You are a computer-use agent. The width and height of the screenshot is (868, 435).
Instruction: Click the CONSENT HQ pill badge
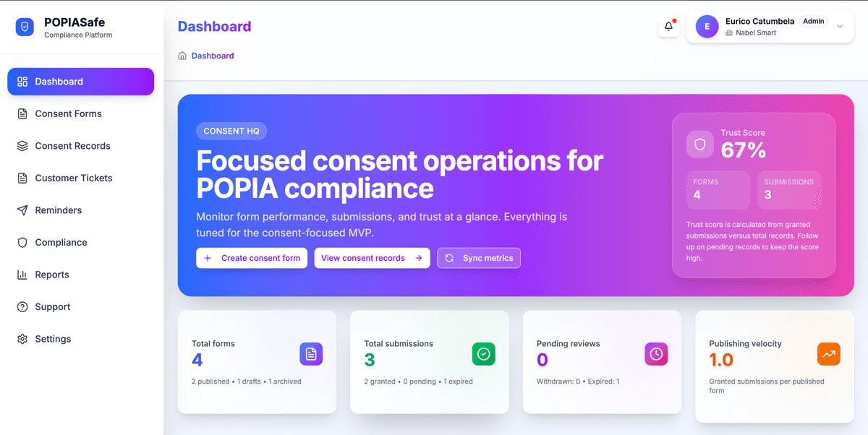tap(231, 131)
